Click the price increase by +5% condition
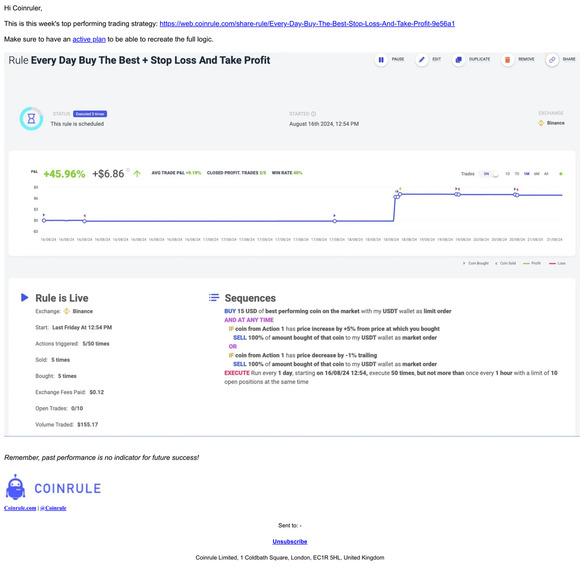 (x=334, y=329)
